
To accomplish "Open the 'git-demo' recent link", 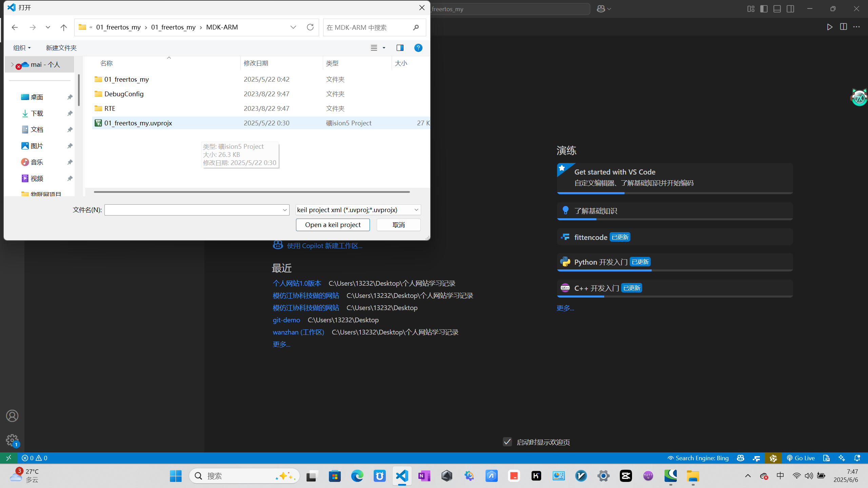I will 286,320.
